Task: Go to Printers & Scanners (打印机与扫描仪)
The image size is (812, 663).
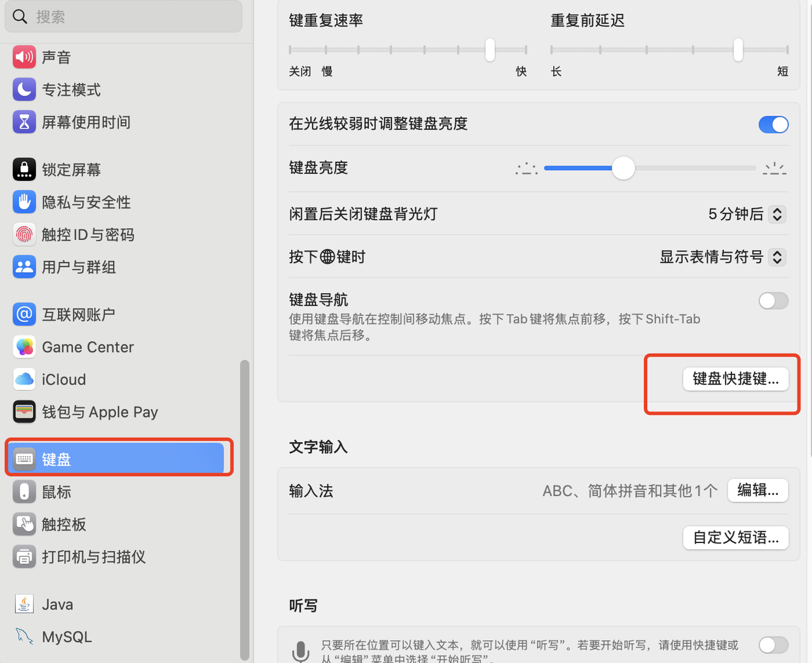Action: [x=93, y=556]
